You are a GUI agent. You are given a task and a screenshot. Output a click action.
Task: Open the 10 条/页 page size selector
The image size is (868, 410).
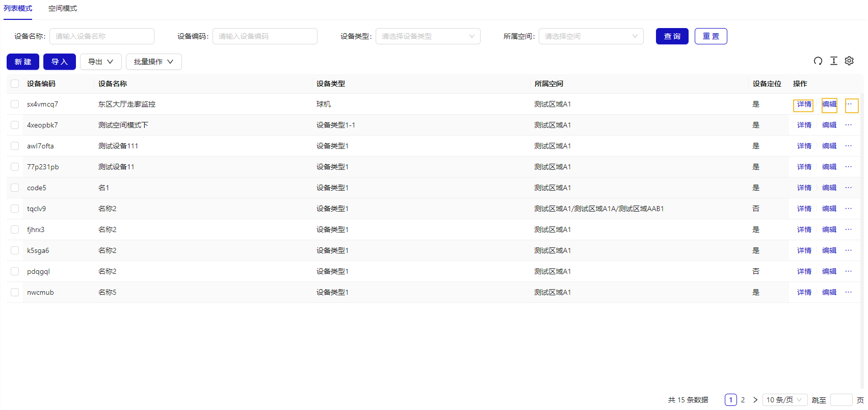point(784,400)
